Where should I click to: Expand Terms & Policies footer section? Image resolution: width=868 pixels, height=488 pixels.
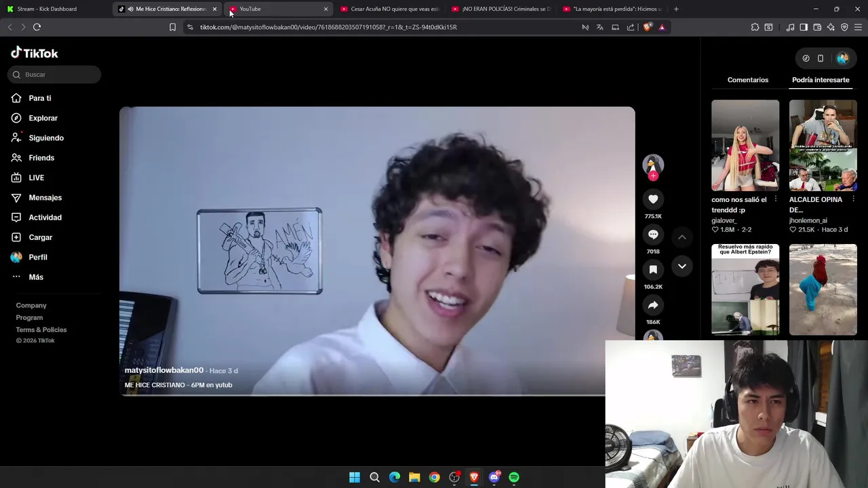(x=41, y=330)
